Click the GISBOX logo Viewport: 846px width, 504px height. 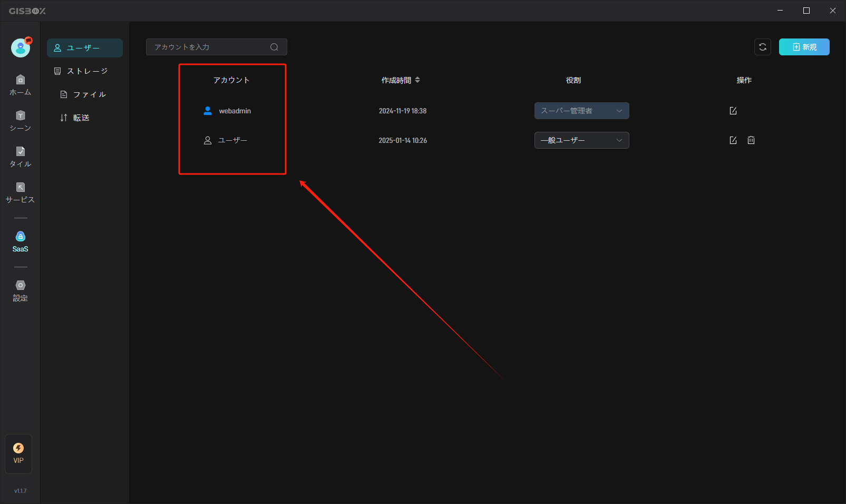click(x=27, y=11)
